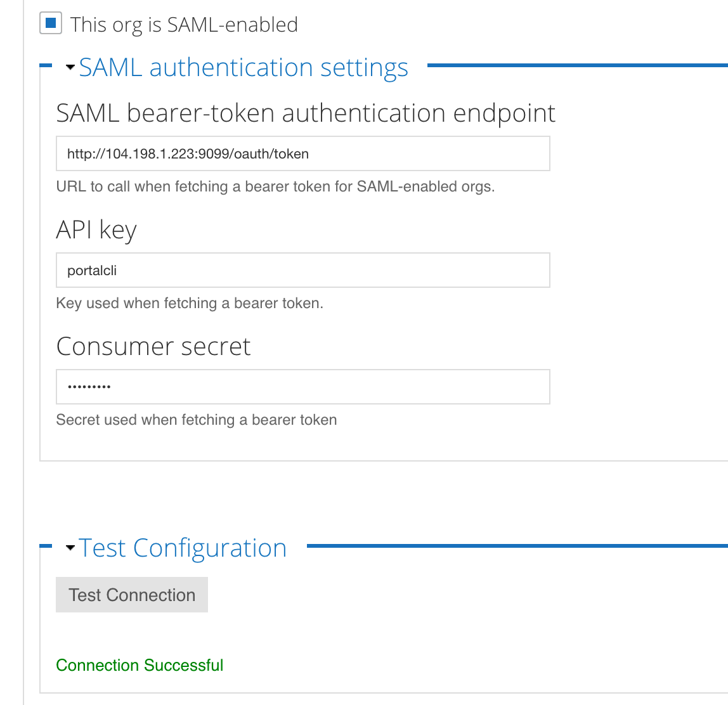Click the disclosure triangle beside SAML authentication settings
Viewport: 728px width, 705px height.
[70, 67]
